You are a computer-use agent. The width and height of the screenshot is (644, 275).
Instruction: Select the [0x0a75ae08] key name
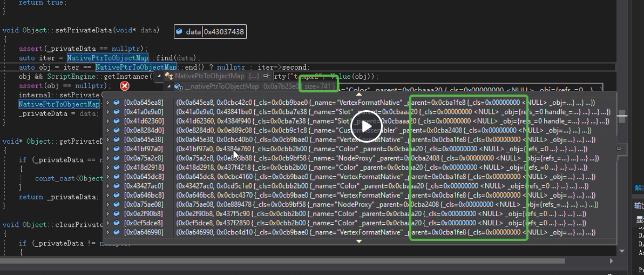144,204
